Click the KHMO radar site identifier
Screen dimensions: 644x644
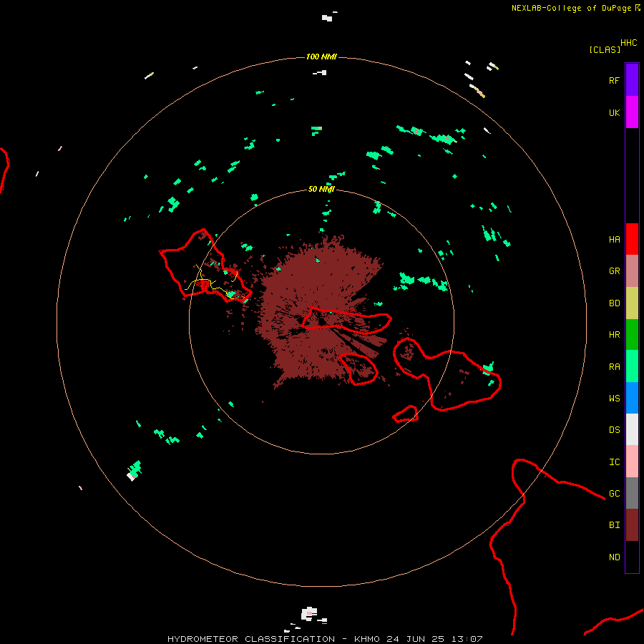click(x=367, y=639)
